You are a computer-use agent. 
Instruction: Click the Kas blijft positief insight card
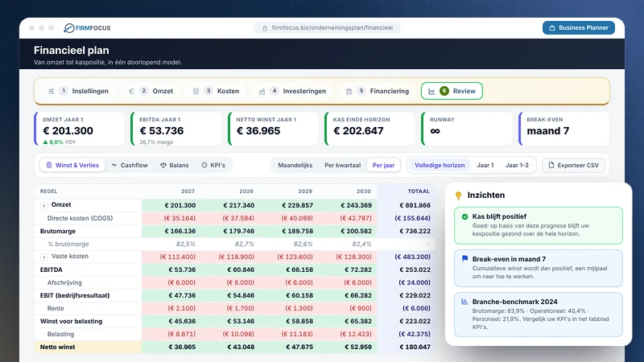tap(538, 225)
